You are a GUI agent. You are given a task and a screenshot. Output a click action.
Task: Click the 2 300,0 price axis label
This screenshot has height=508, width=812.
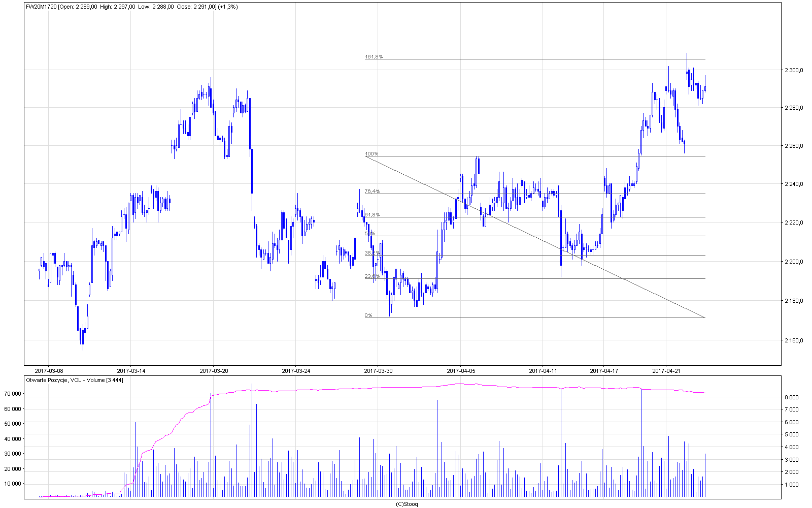click(794, 70)
